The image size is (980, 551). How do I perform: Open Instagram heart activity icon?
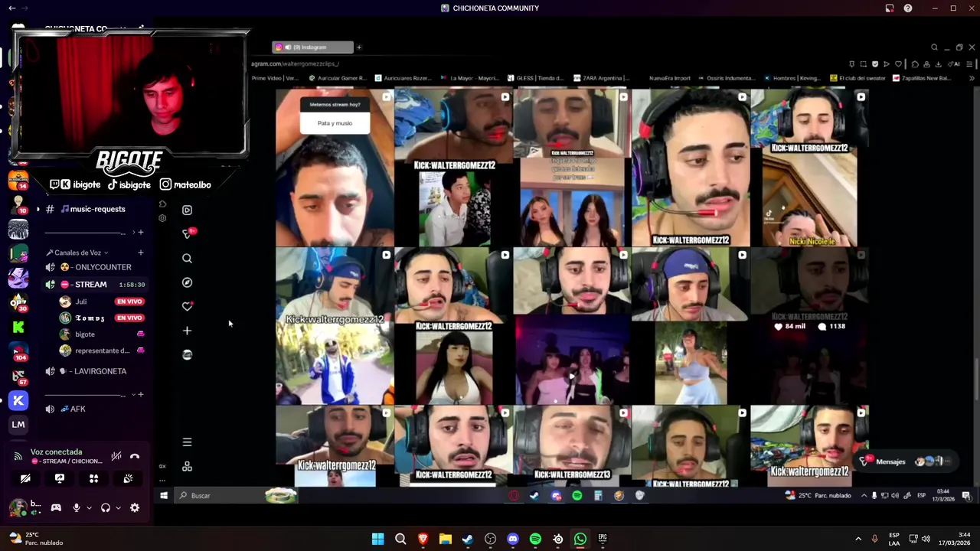[187, 306]
